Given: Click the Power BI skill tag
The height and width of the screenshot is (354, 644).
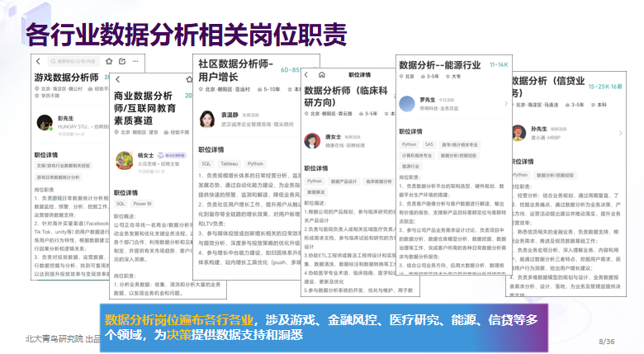Looking at the screenshot, I should point(142,204).
